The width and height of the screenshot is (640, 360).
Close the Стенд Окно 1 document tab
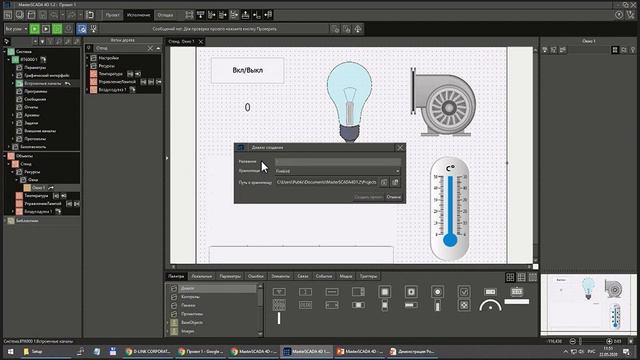(200, 42)
